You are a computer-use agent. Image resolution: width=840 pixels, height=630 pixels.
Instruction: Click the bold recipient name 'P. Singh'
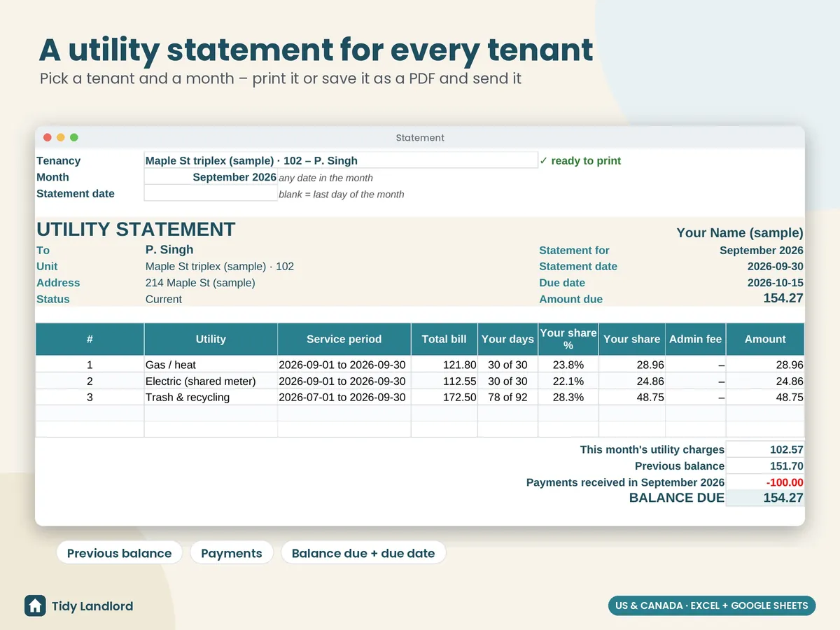coord(169,249)
